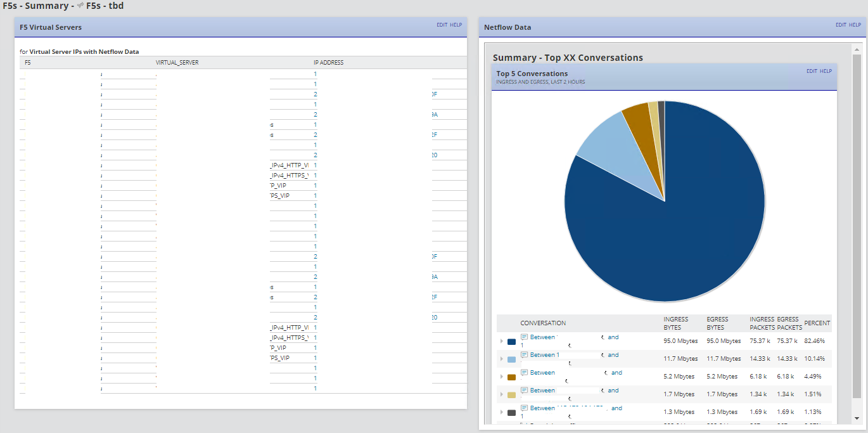Click conversation icon in the 95.0 Mbytes row
868x433 pixels.
coord(524,337)
